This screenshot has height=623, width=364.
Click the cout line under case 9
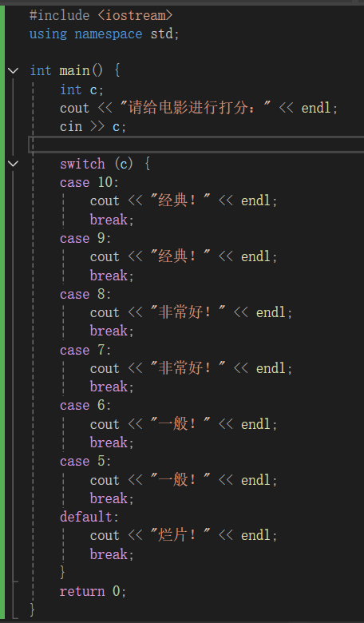pyautogui.click(x=184, y=256)
